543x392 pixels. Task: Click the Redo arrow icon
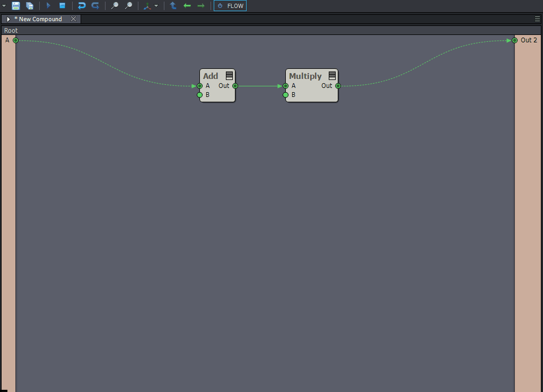[95, 5]
